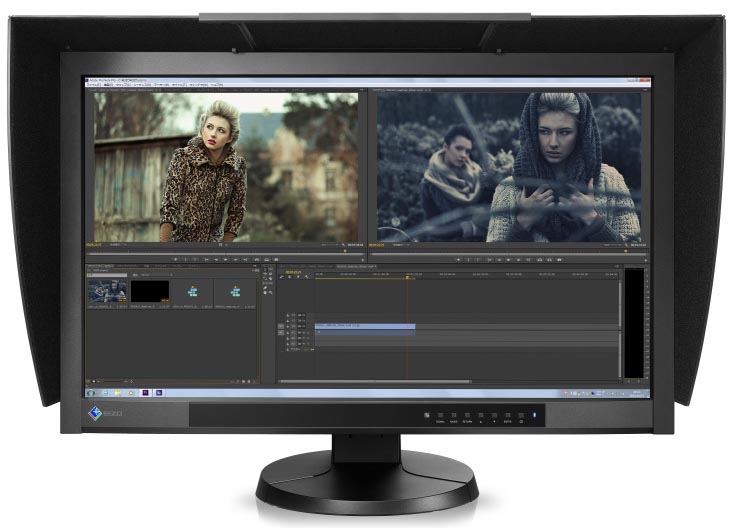Image resolution: width=732 pixels, height=528 pixels.
Task: Play the sequence in the Program monitor
Action: pos(508,260)
